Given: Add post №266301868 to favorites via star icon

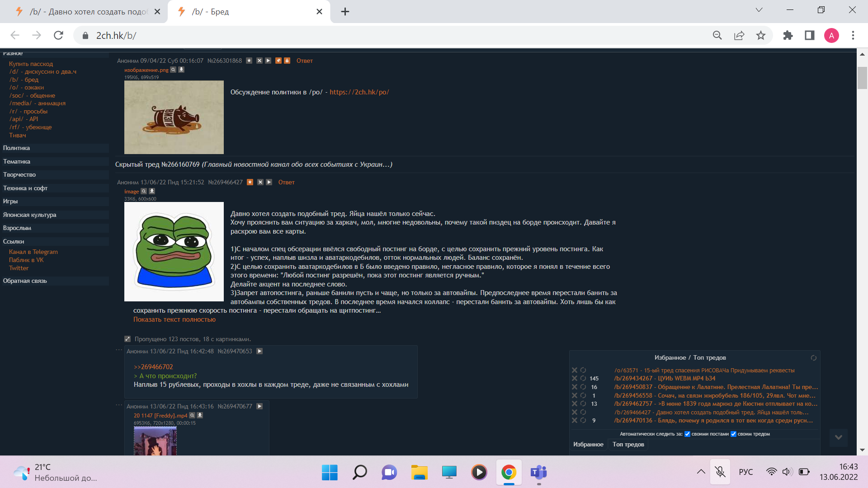Looking at the screenshot, I should click(249, 61).
